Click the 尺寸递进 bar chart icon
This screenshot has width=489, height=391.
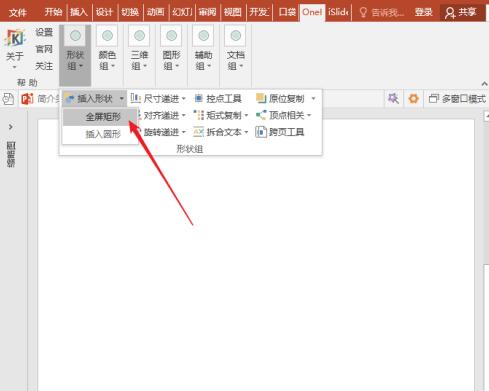(135, 98)
